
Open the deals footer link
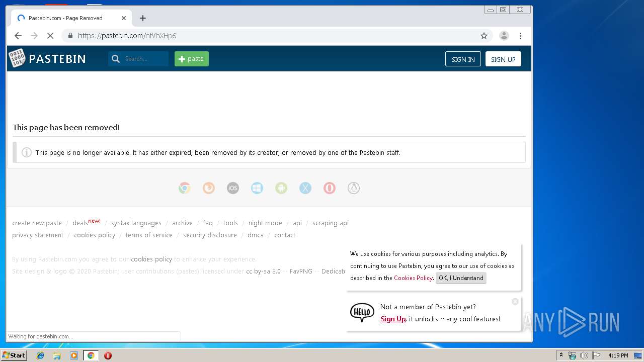(80, 223)
